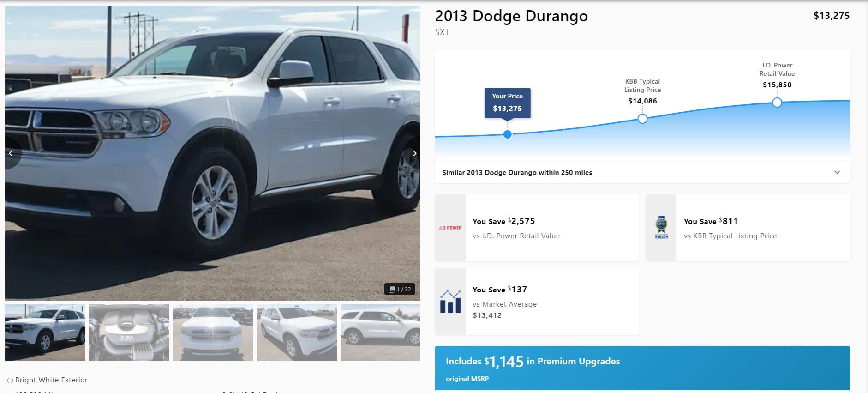Advance to the next vehicle photo
This screenshot has width=868, height=393.
414,153
